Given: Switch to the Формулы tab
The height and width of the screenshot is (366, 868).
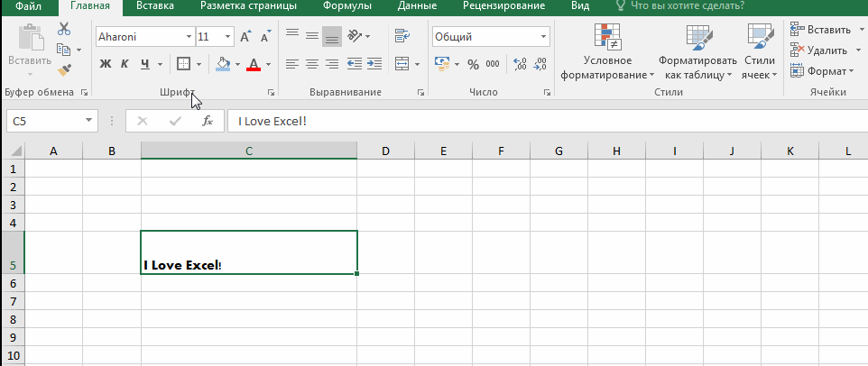Looking at the screenshot, I should 347,6.
